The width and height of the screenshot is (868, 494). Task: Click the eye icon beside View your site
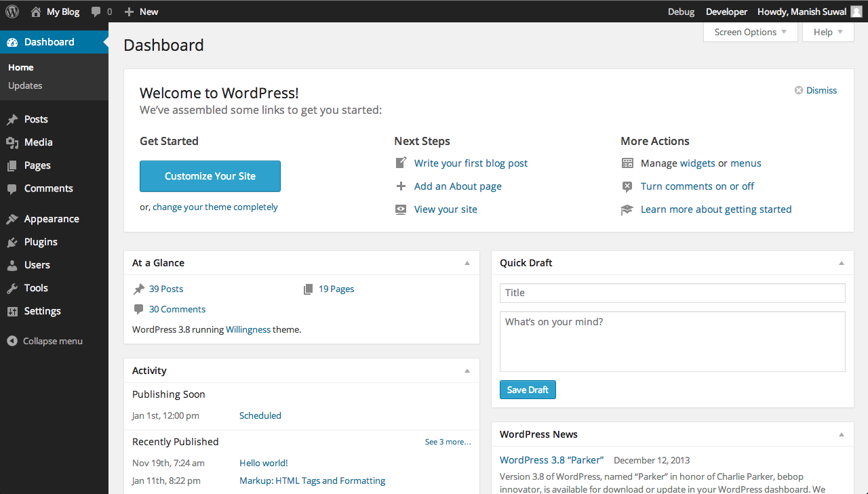tap(401, 209)
